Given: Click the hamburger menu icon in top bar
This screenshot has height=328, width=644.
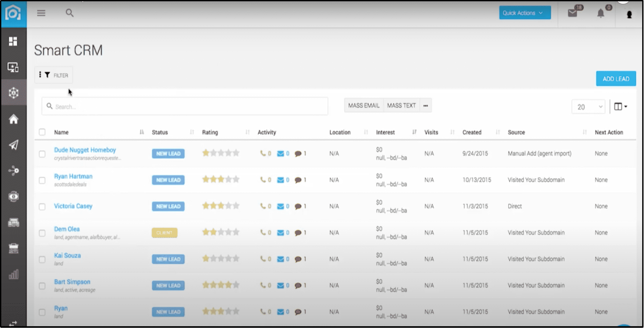Looking at the screenshot, I should click(41, 13).
